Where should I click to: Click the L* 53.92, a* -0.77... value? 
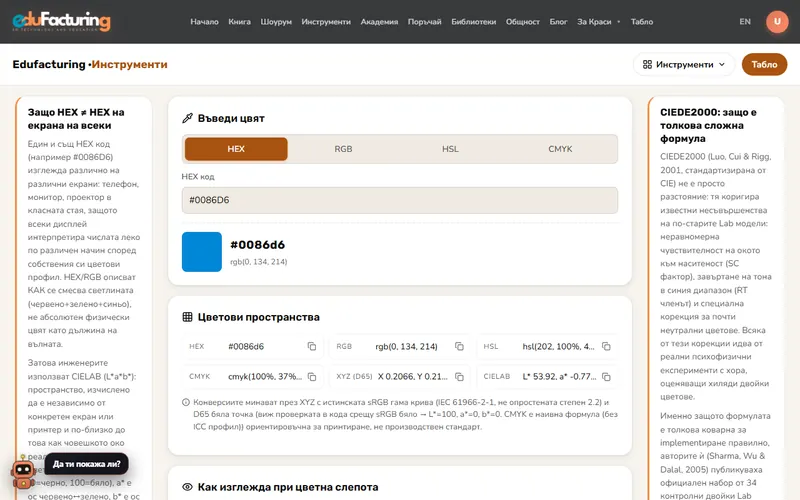tap(560, 377)
